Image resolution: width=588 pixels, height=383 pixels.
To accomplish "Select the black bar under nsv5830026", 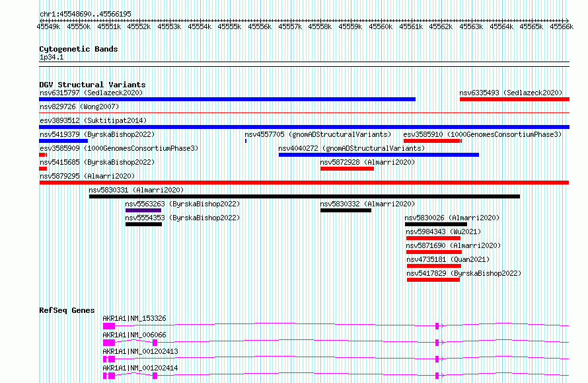I will tap(436, 224).
